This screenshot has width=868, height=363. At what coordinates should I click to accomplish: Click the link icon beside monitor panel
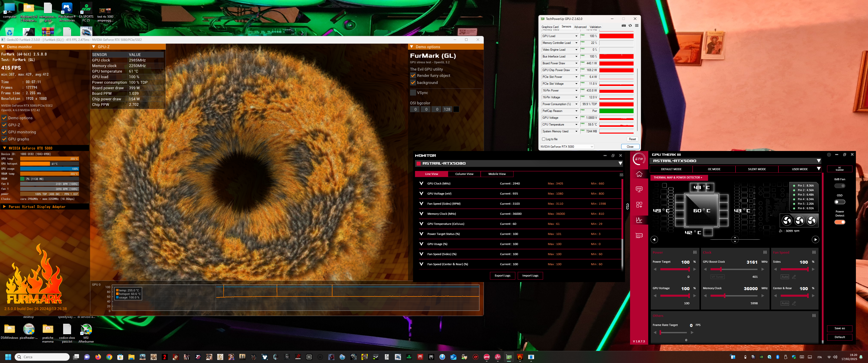tap(627, 206)
